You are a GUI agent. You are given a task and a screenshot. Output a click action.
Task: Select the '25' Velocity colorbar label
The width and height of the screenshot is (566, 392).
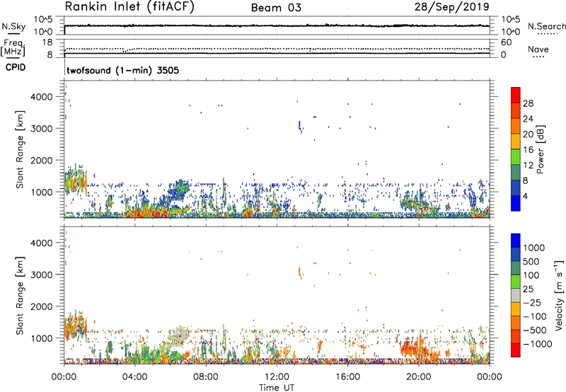pyautogui.click(x=528, y=289)
